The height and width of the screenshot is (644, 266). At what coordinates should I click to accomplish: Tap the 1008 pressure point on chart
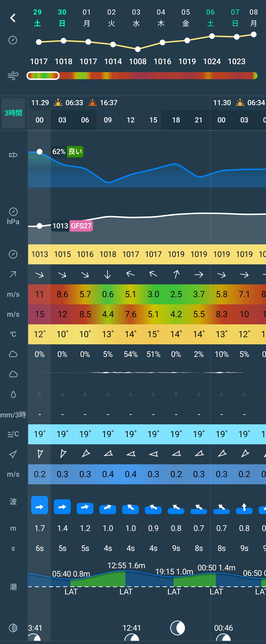(x=138, y=49)
